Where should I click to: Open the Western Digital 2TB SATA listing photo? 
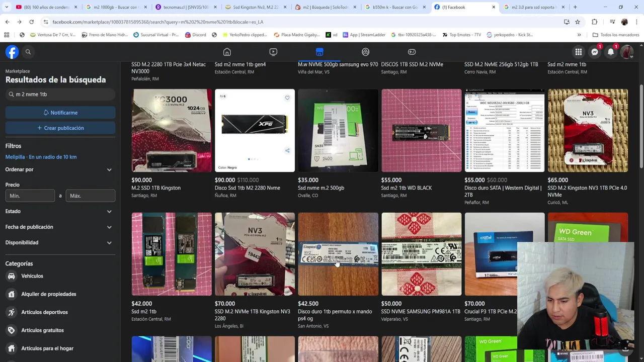pos(505,131)
